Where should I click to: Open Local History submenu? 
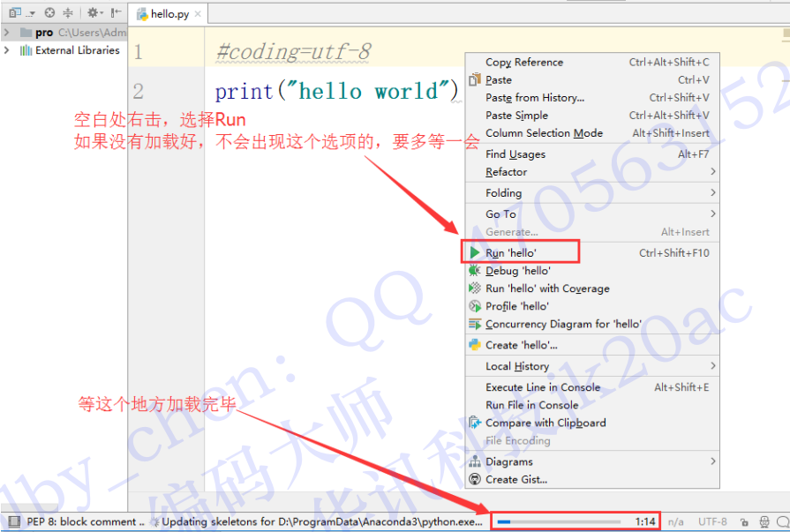click(x=592, y=366)
